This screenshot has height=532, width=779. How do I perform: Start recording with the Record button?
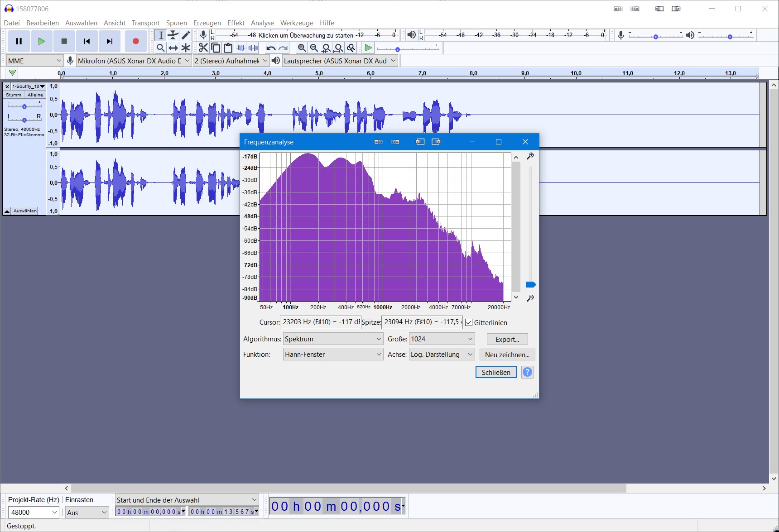pyautogui.click(x=135, y=41)
